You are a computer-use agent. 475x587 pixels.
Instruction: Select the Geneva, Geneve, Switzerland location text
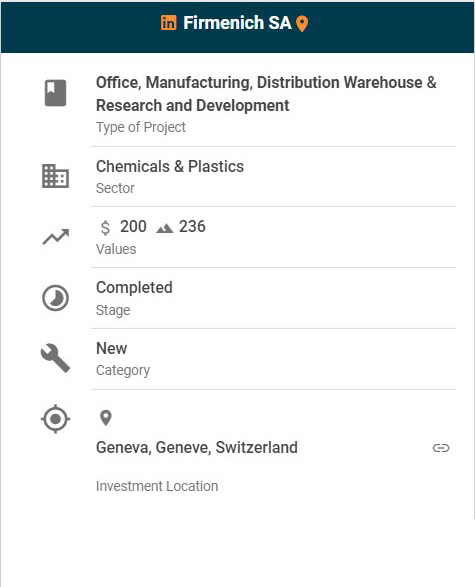197,447
